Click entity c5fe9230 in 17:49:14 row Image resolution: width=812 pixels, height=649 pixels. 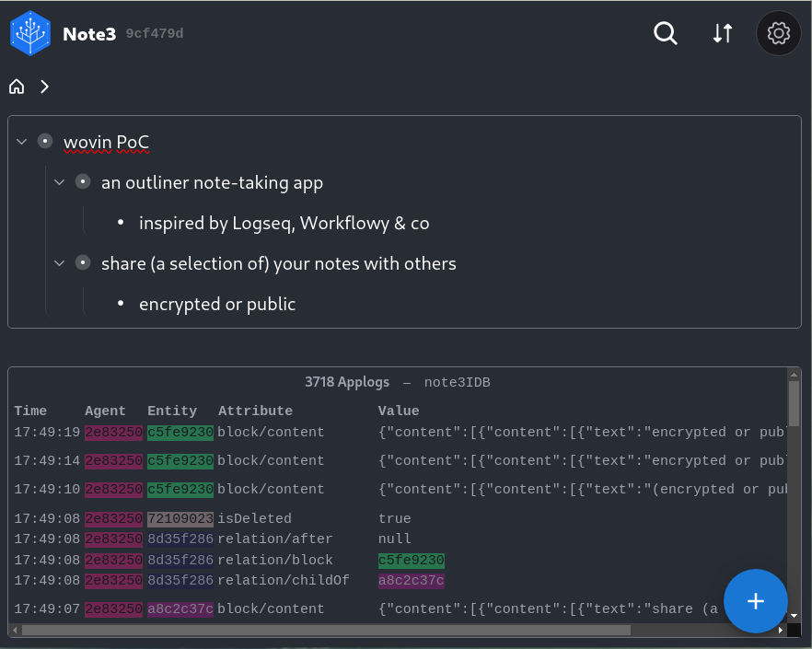(180, 460)
